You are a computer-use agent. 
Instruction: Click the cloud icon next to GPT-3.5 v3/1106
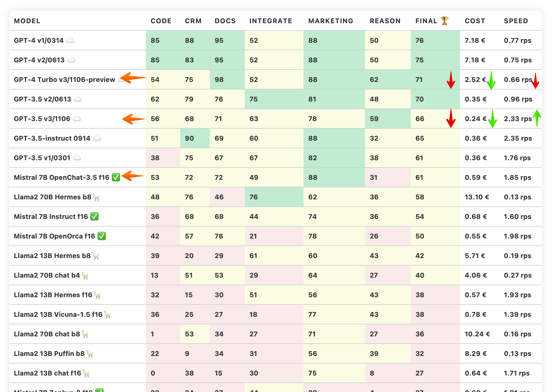(77, 119)
